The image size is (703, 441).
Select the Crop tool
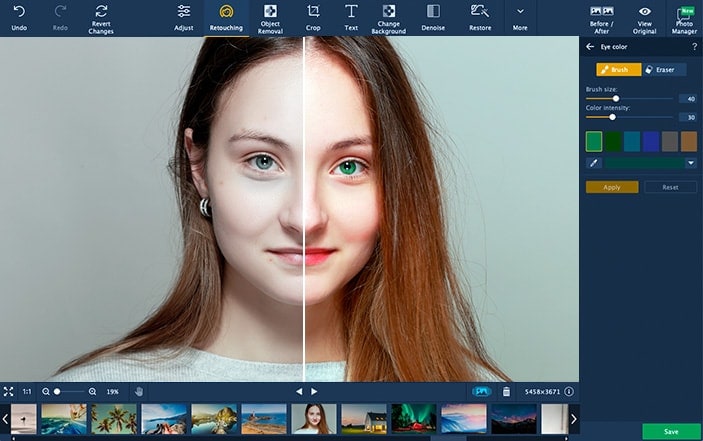coord(313,17)
